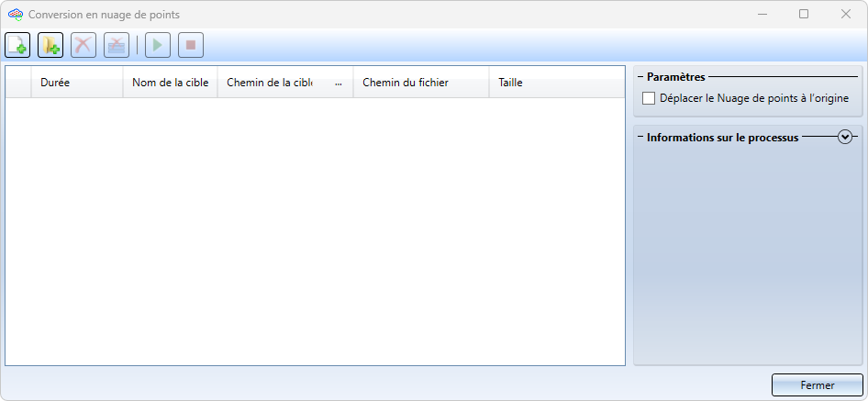Click the 'Chemin du fichier' column header
The image size is (868, 401).
click(x=420, y=83)
